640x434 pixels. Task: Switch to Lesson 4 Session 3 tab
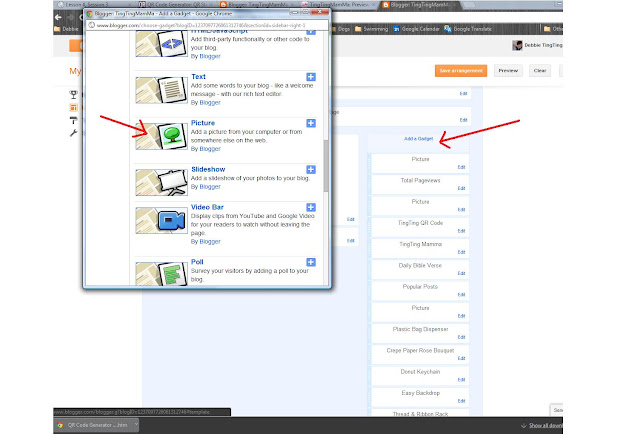click(x=93, y=4)
